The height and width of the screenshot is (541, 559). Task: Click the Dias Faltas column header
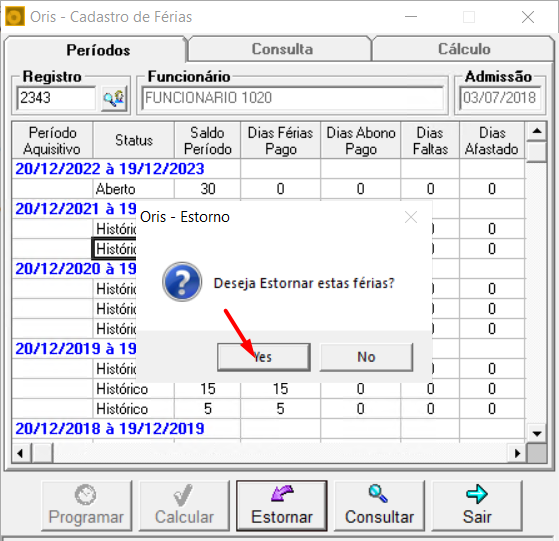[x=430, y=140]
